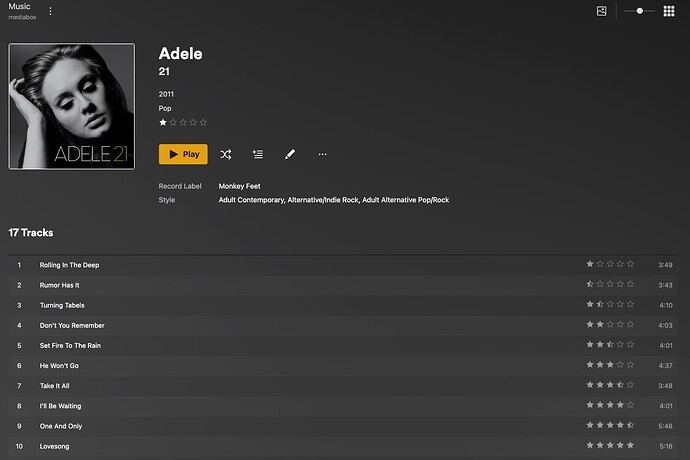Click the Adult Contemporary style link
Viewport: 690px width, 460px height.
pyautogui.click(x=251, y=200)
